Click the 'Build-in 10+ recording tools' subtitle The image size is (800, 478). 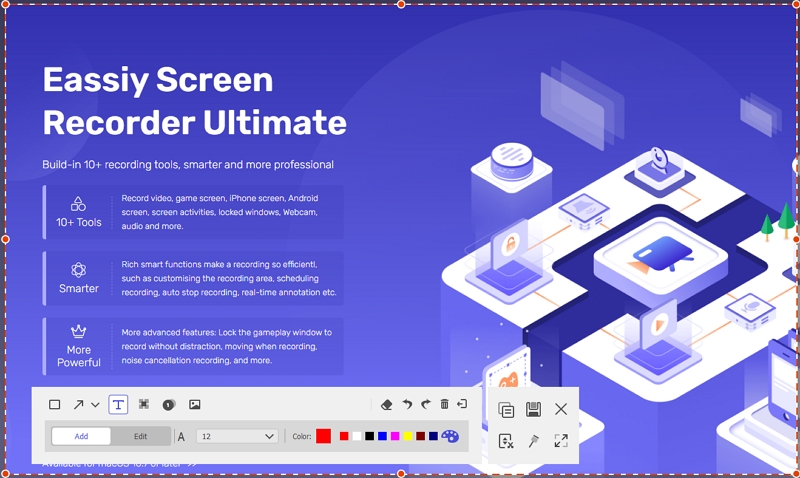188,165
